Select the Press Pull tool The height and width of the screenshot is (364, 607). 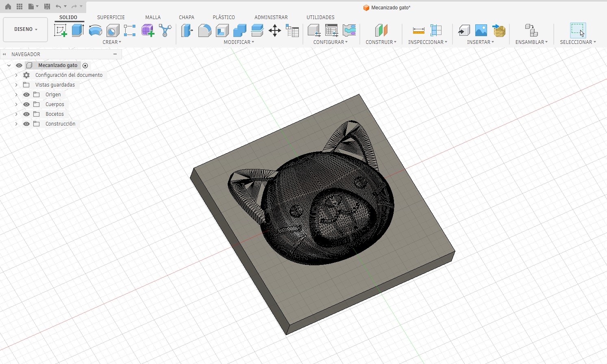(187, 30)
